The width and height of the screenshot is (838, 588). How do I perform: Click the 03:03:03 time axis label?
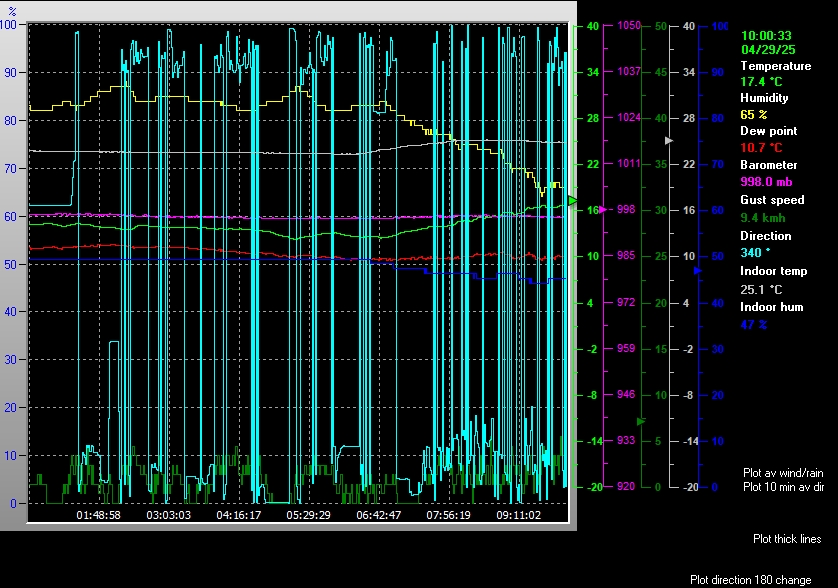[x=168, y=515]
